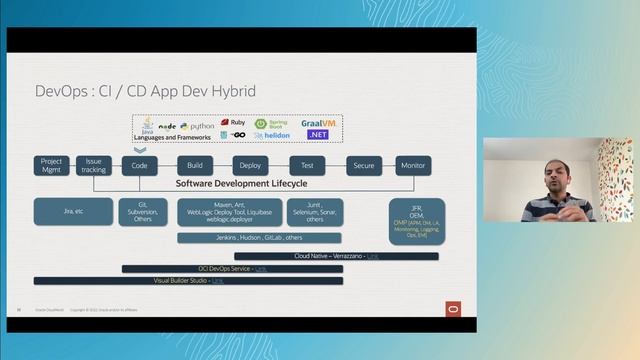
Task: Click the .NET logo
Action: (x=318, y=135)
